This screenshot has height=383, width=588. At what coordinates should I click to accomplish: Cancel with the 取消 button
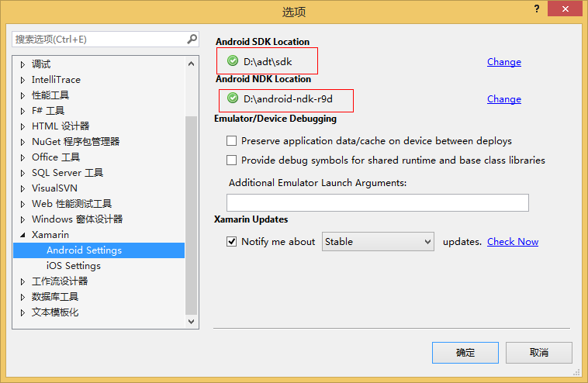tap(539, 353)
